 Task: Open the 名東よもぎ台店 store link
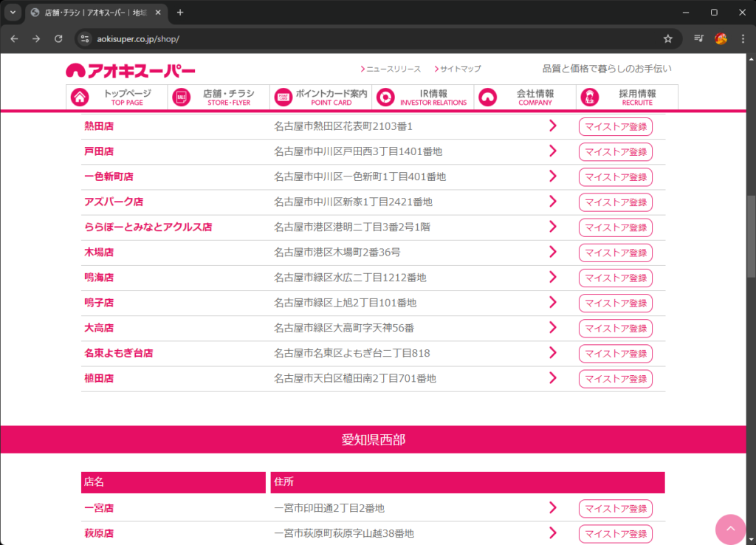pyautogui.click(x=119, y=352)
